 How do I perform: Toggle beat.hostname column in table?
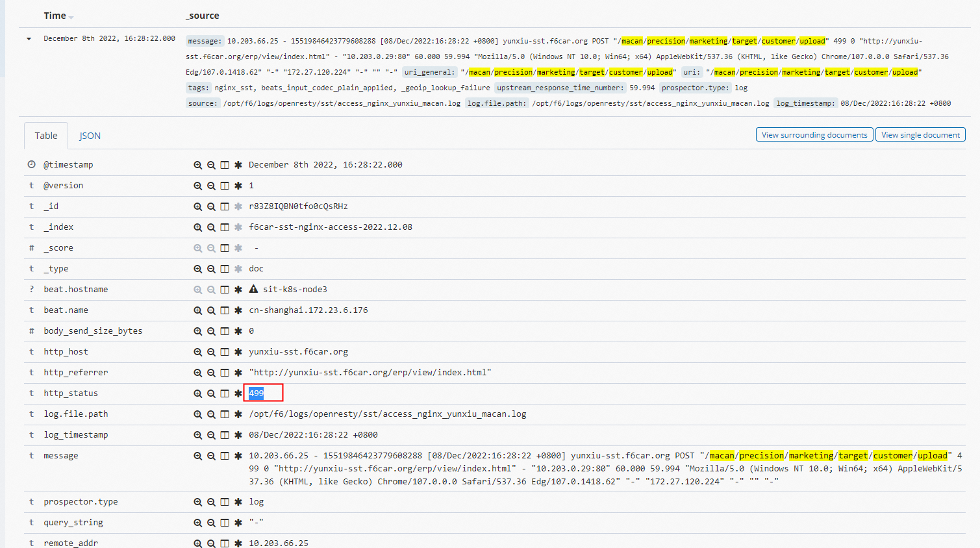point(225,290)
